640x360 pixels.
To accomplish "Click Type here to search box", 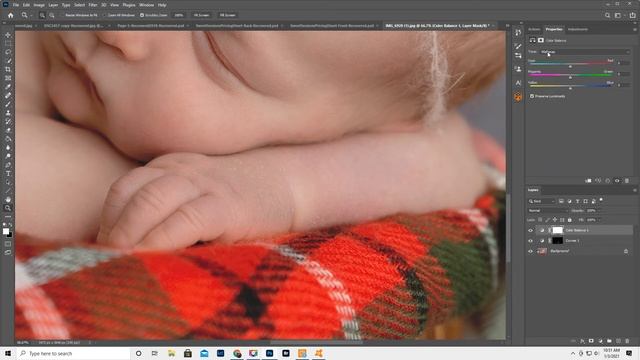I will coord(73,353).
